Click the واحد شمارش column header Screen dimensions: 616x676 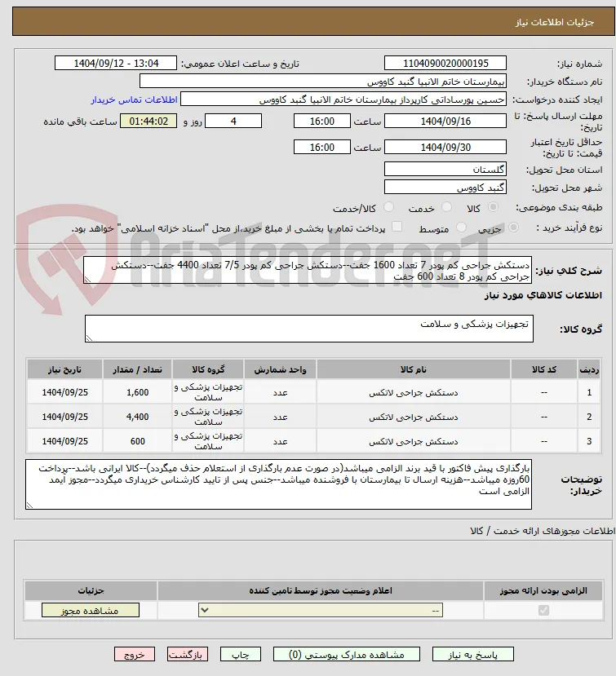(280, 369)
